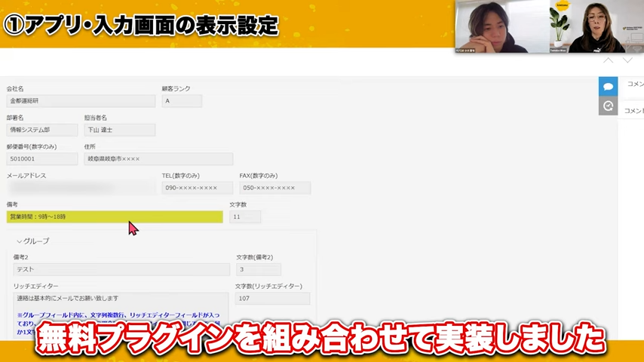Click the TEL(数字のみ) label
644x362 pixels.
click(x=181, y=176)
